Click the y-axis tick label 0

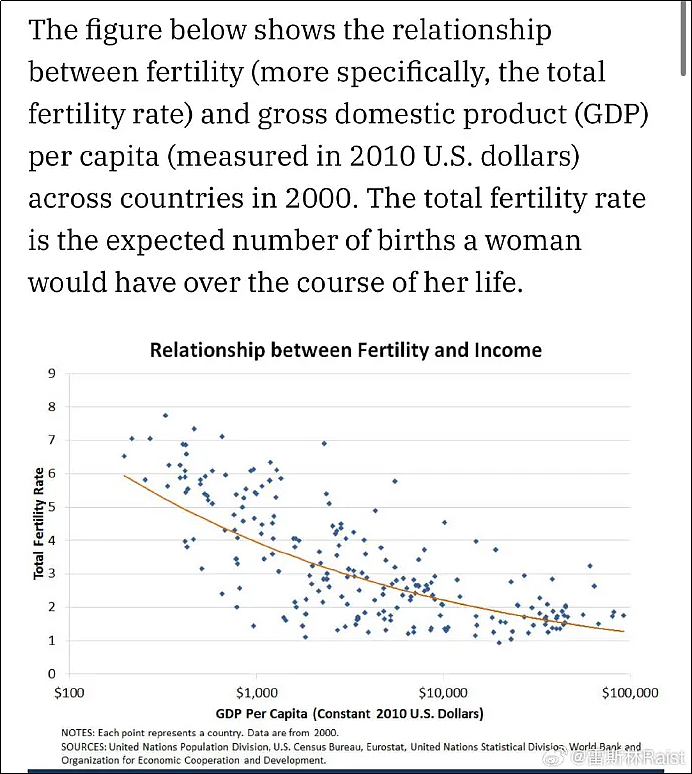pyautogui.click(x=52, y=674)
